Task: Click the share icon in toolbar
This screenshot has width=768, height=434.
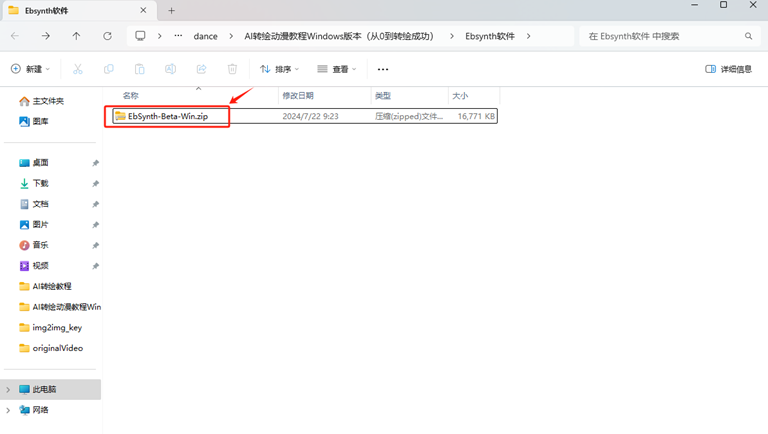Action: [x=201, y=69]
